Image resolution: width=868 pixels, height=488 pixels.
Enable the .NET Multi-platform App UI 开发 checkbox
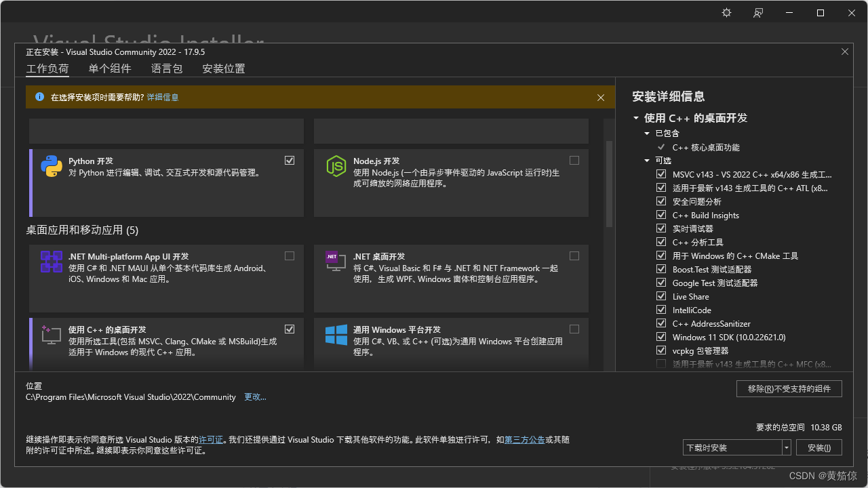coord(290,256)
